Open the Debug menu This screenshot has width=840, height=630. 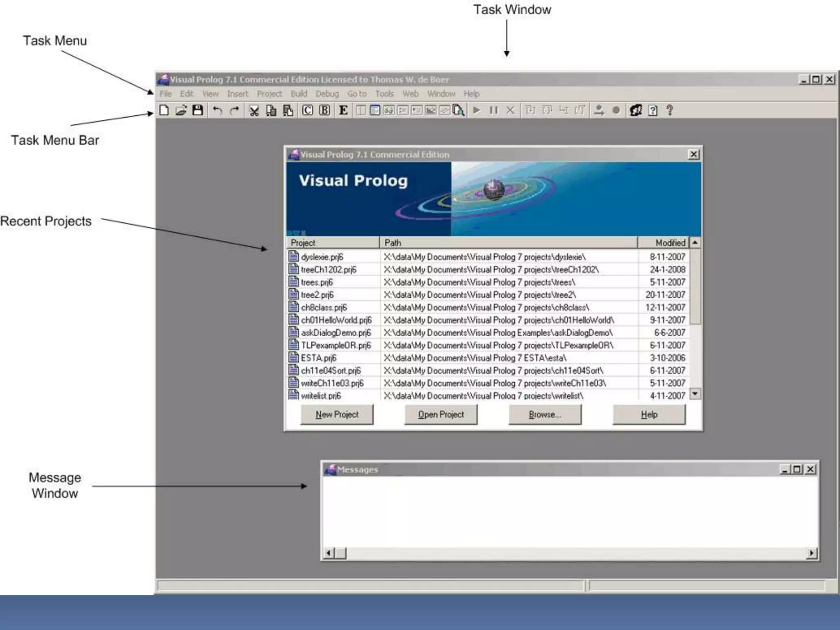point(327,94)
